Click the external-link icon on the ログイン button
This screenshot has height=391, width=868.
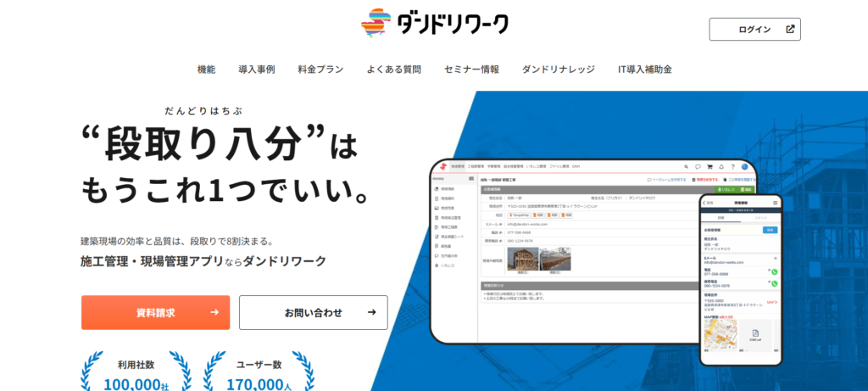(x=790, y=30)
